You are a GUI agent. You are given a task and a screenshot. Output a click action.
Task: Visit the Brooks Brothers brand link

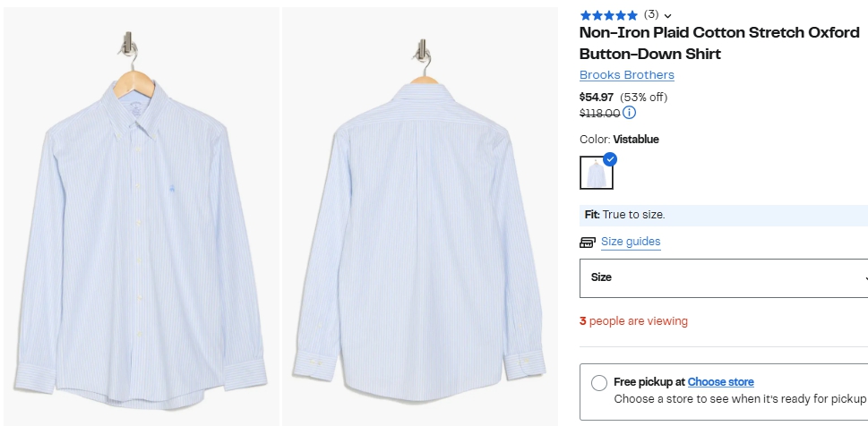(626, 75)
